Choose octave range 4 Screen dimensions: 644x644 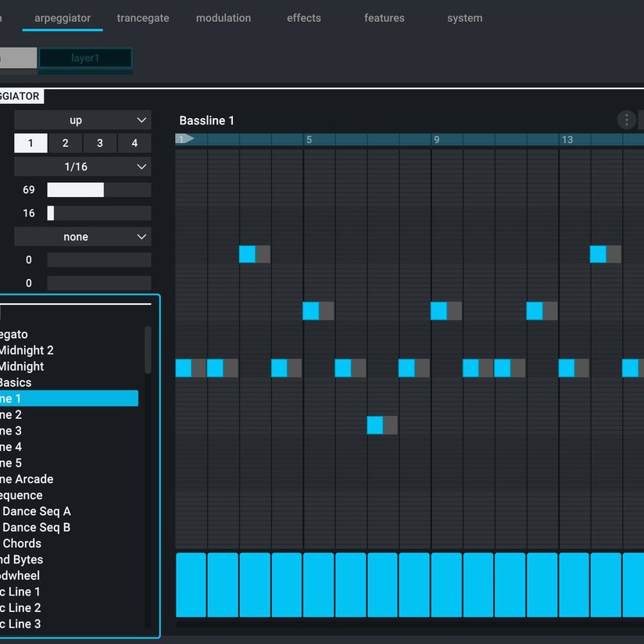[134, 143]
